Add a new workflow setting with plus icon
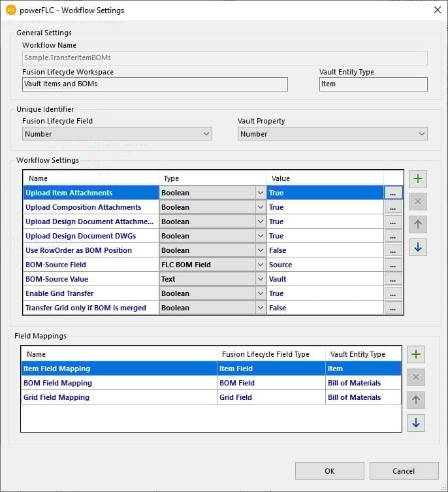 (x=417, y=178)
